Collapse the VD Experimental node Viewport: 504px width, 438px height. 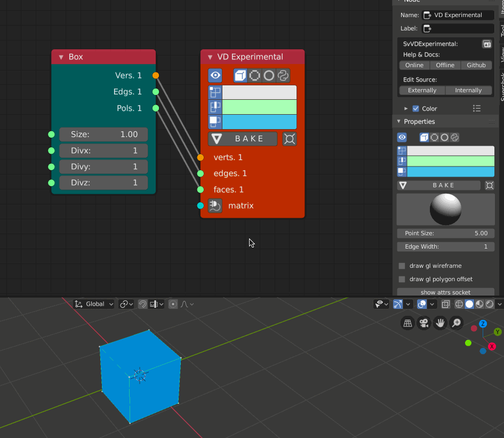[x=210, y=57]
